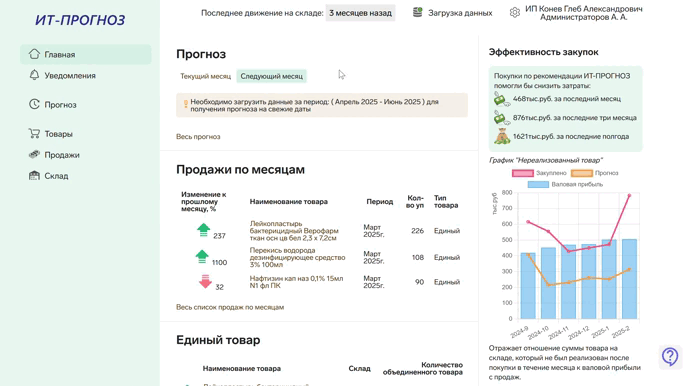Click the money icon beside 876тыс.руб.
This screenshot has height=386, width=696.
[502, 118]
